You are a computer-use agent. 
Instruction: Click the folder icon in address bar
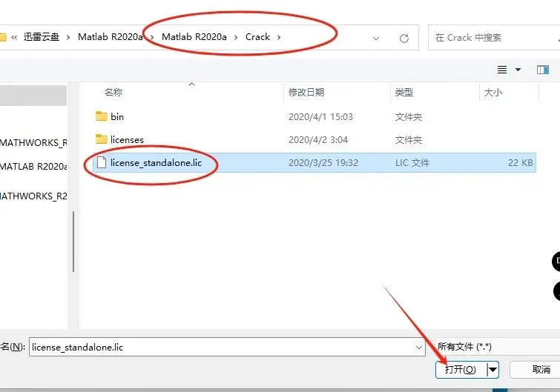click(x=3, y=37)
